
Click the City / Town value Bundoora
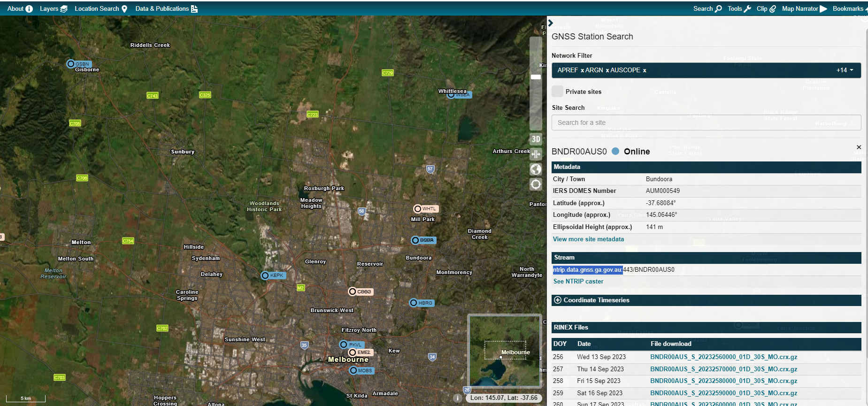tap(659, 179)
